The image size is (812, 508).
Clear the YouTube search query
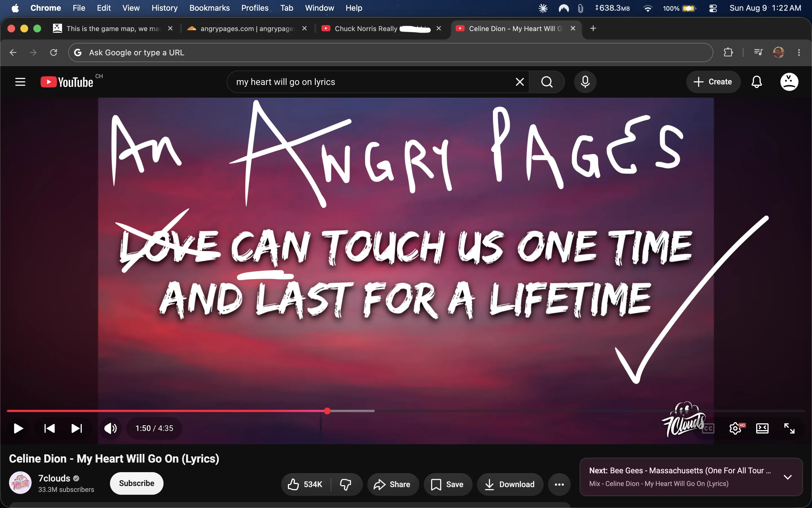point(520,82)
